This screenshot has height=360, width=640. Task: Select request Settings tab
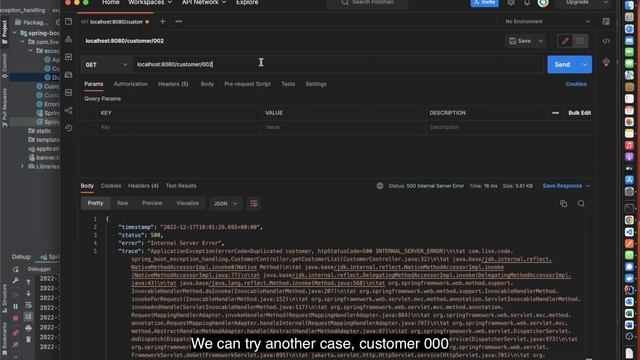point(316,84)
